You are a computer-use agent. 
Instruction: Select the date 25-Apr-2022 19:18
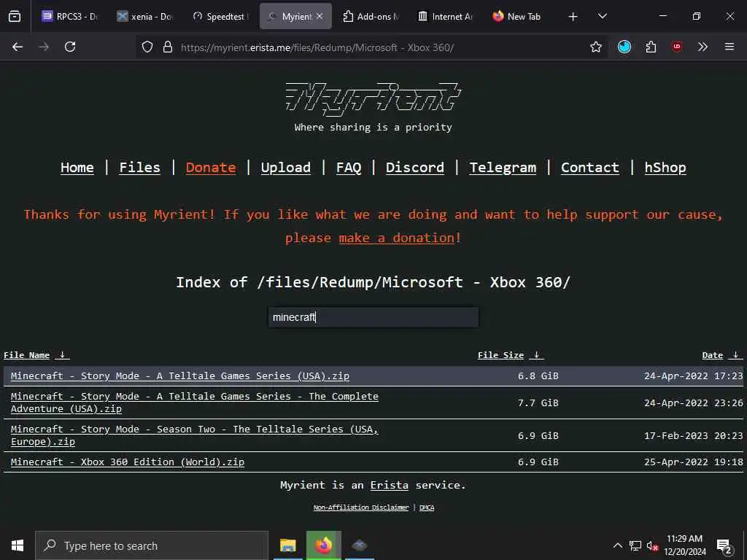click(x=693, y=462)
